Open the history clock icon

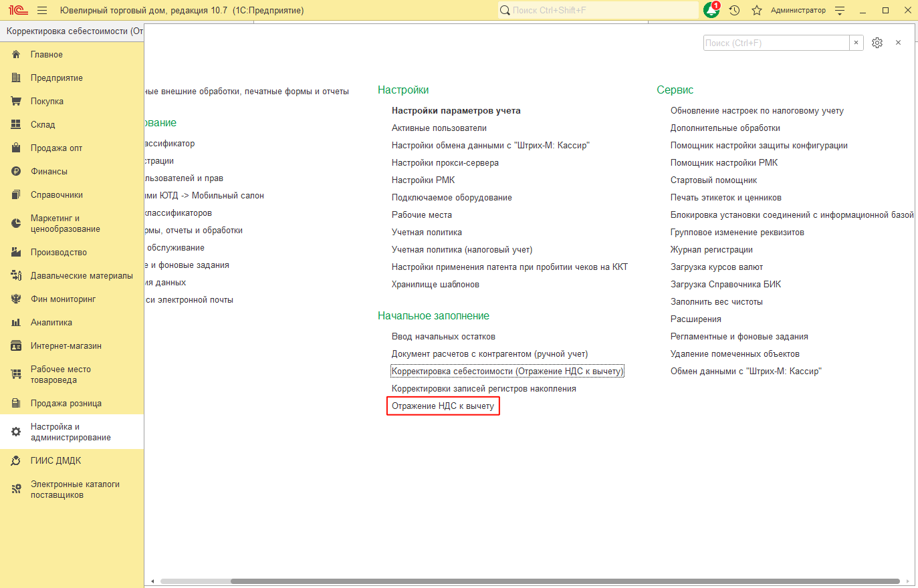[x=734, y=10]
